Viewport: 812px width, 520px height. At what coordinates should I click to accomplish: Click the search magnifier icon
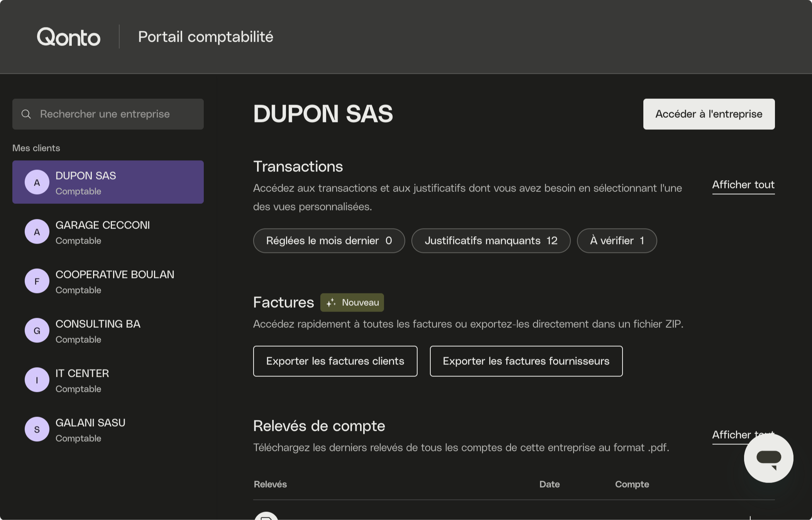click(x=26, y=114)
